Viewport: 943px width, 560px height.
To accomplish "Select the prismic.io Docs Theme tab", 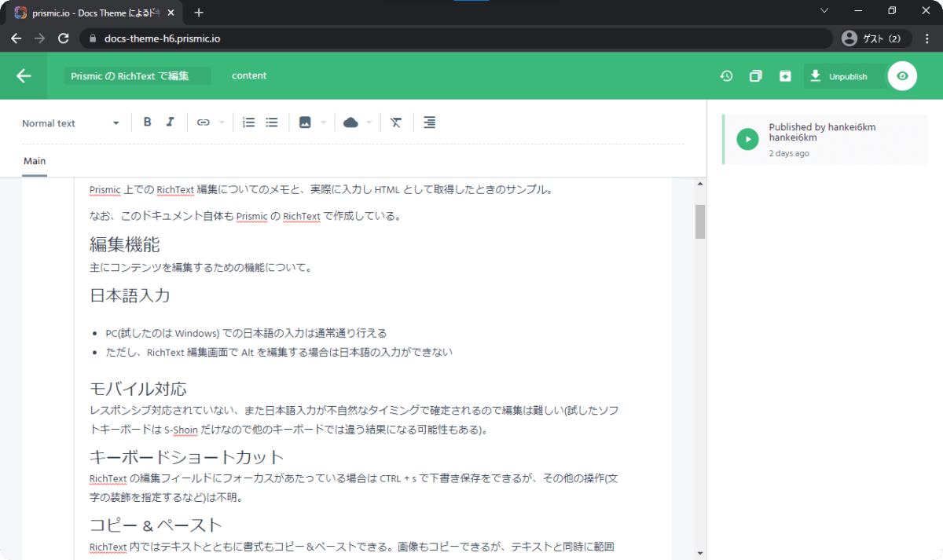I will [x=96, y=13].
